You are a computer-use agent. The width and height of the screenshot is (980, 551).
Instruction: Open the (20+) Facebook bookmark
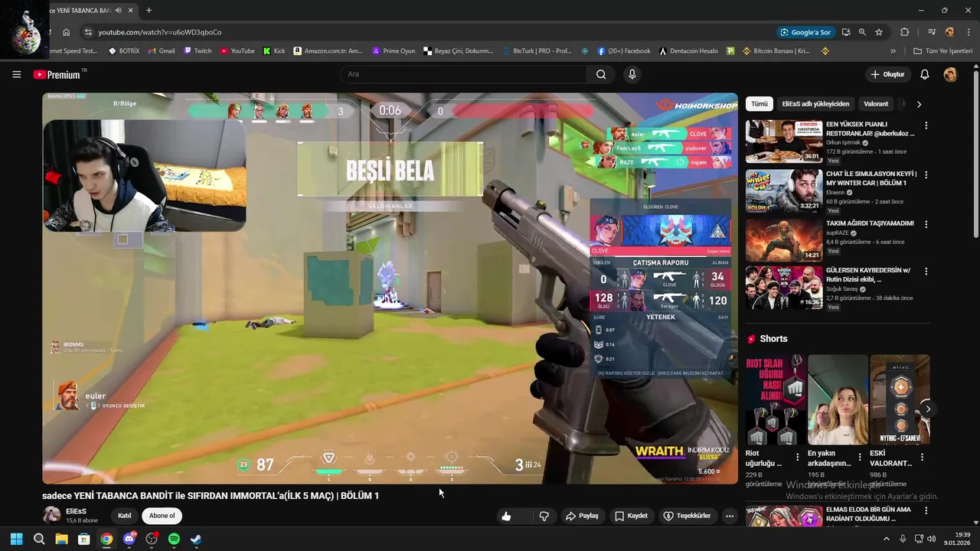tap(624, 51)
